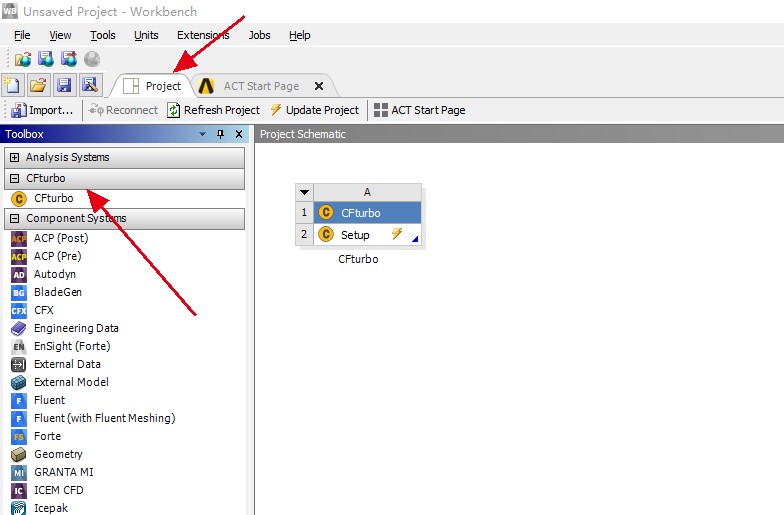Click the CFturbo system name label below block
The width and height of the screenshot is (784, 515).
(x=358, y=259)
